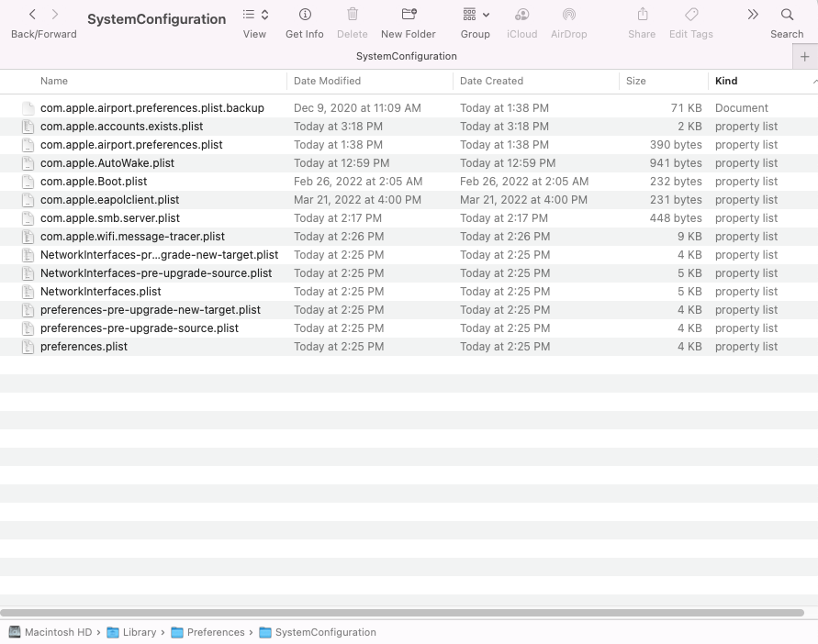Select file name NetworkInterfaces-pr...grade-new-target.plist
The width and height of the screenshot is (818, 644).
[x=159, y=255]
